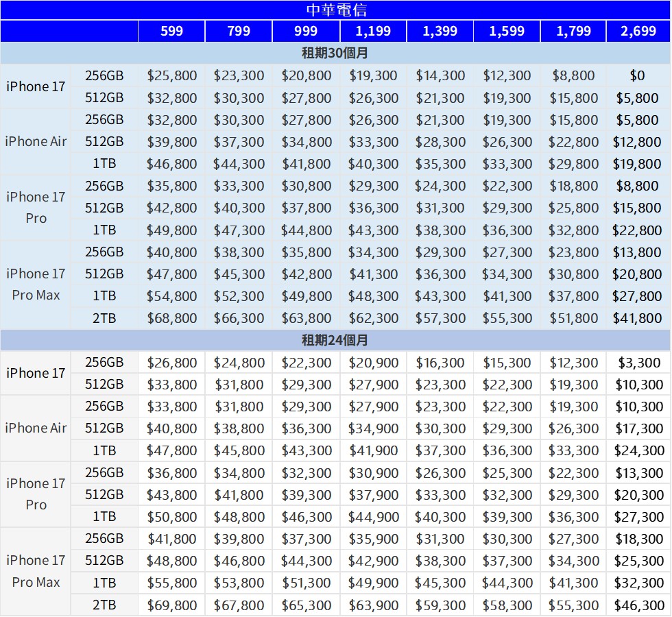
Task: Select the 1,799 plan column header
Action: 573,31
